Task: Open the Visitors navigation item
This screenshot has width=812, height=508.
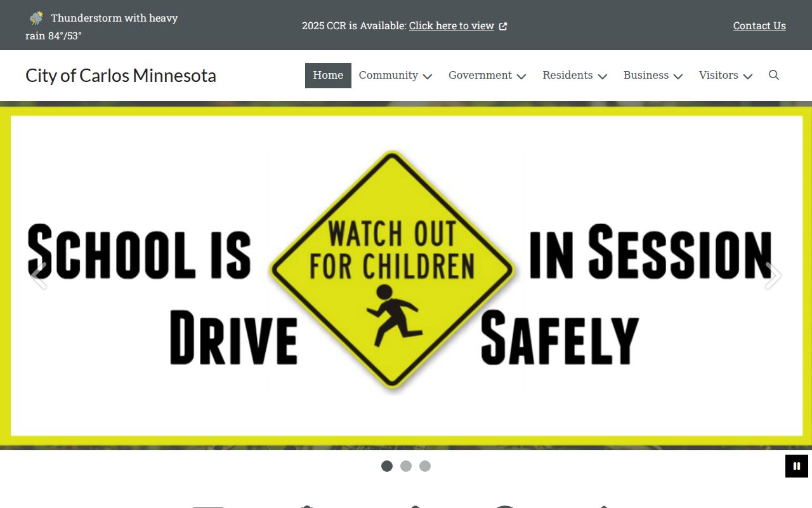Action: (719, 76)
